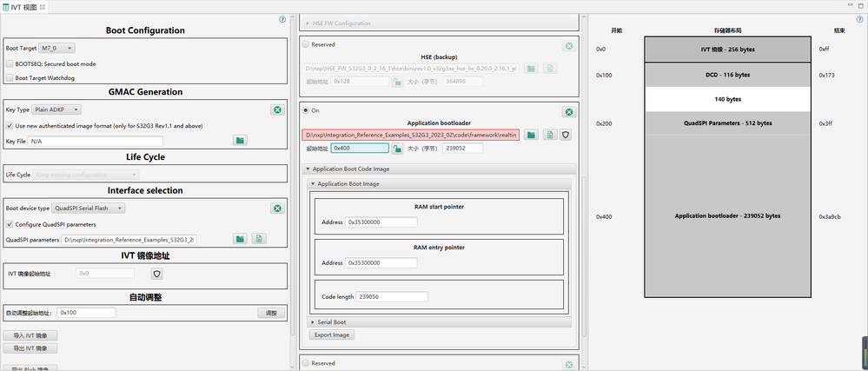Click the Export Image button
This screenshot has height=371, width=868.
click(x=332, y=335)
